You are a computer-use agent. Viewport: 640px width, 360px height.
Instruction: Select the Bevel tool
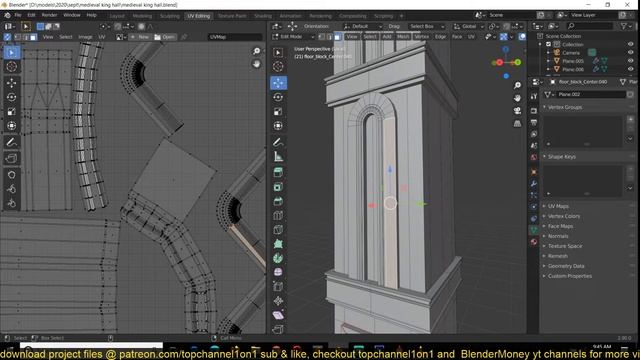click(278, 201)
